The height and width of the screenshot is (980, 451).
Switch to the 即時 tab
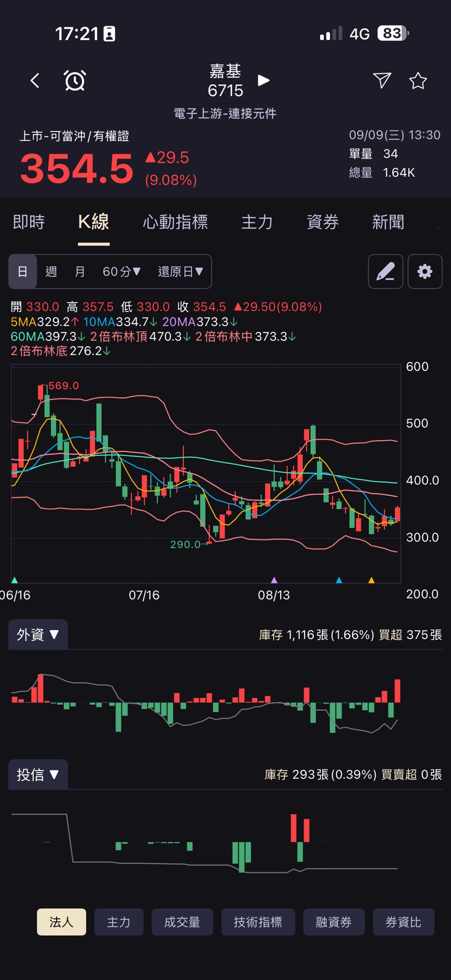[x=29, y=222]
